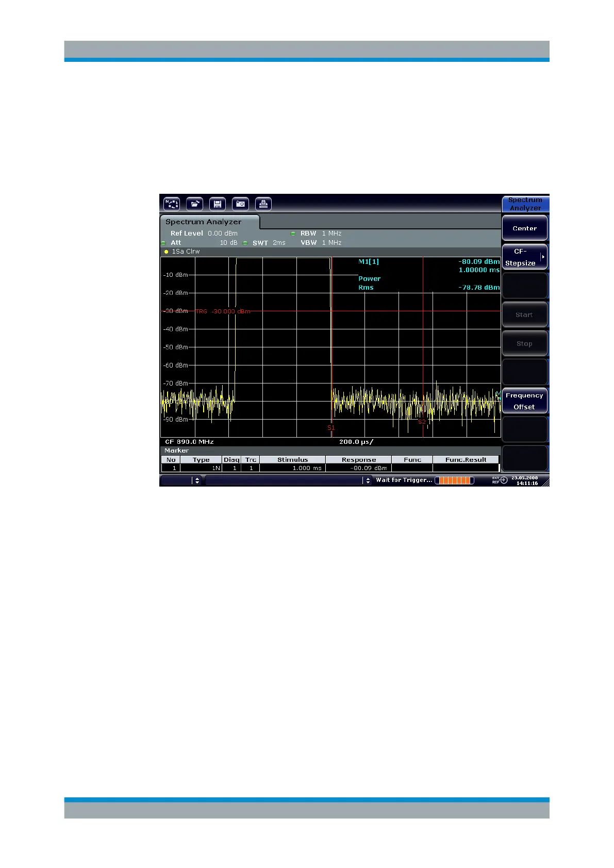Screen dimensions: 614x868
Task: Select the Stop softkey
Action: pyautogui.click(x=525, y=344)
